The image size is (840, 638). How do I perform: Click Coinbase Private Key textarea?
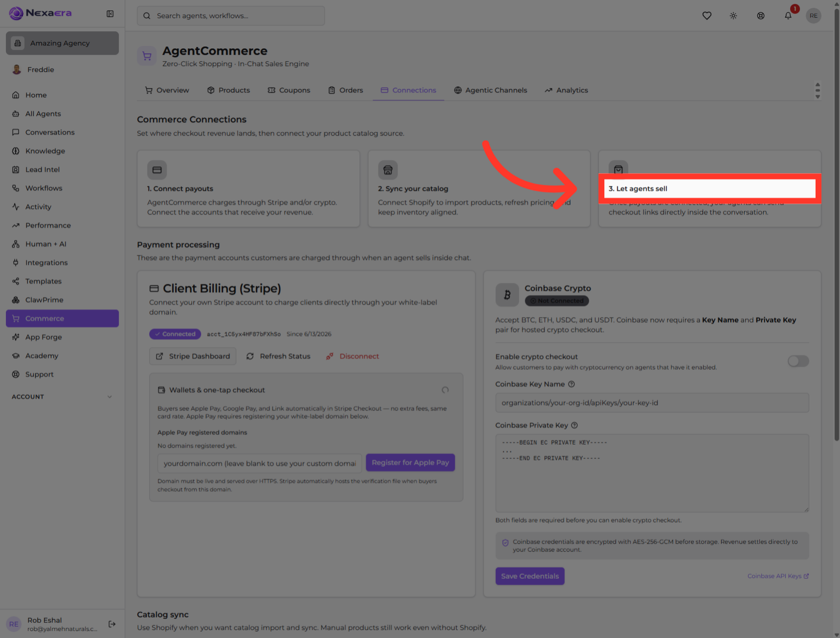coord(652,473)
